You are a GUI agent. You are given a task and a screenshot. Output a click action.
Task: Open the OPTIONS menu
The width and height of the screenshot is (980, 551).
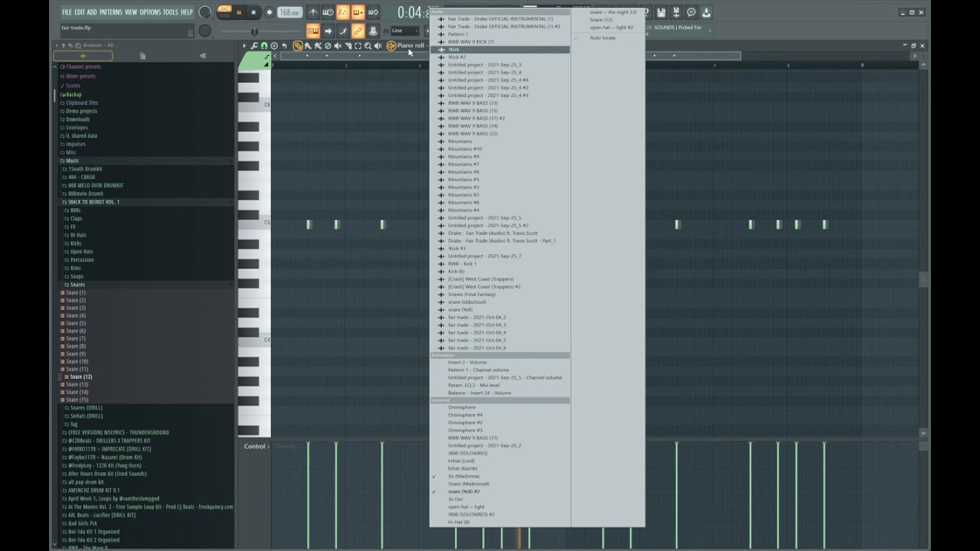point(150,12)
